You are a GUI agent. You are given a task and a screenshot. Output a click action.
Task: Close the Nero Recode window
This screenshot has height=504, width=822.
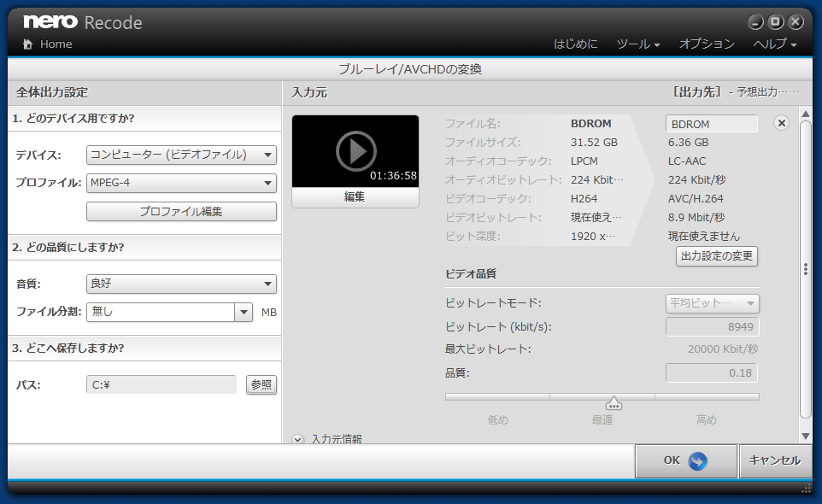point(796,22)
